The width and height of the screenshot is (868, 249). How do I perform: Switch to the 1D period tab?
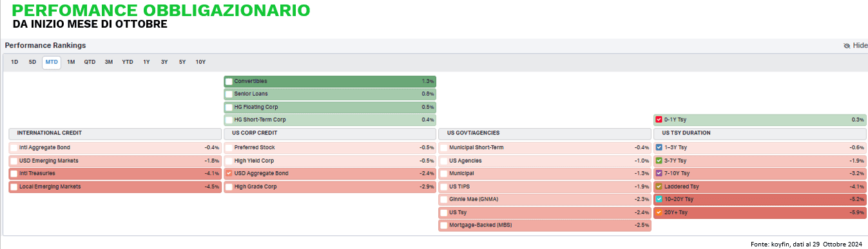pos(15,62)
